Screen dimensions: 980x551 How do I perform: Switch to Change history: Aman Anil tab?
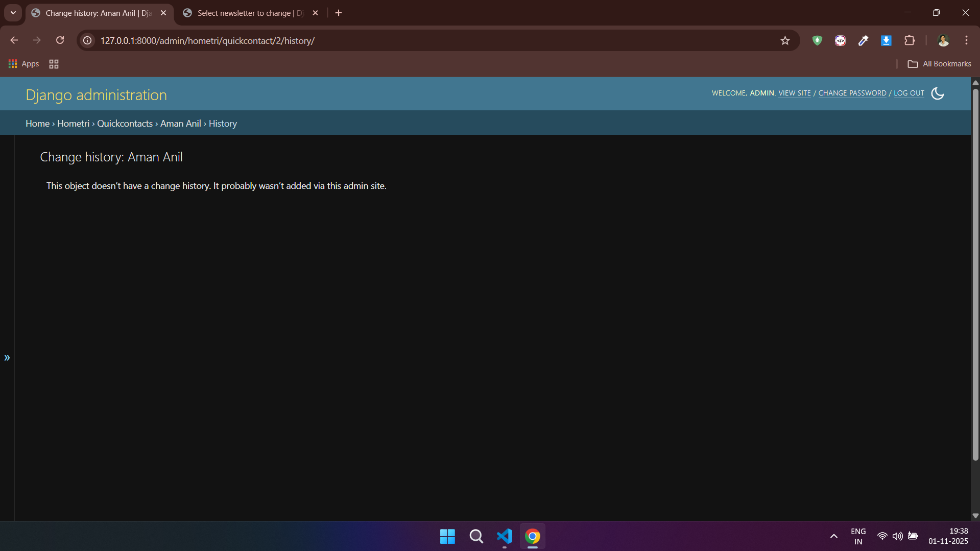(x=99, y=13)
